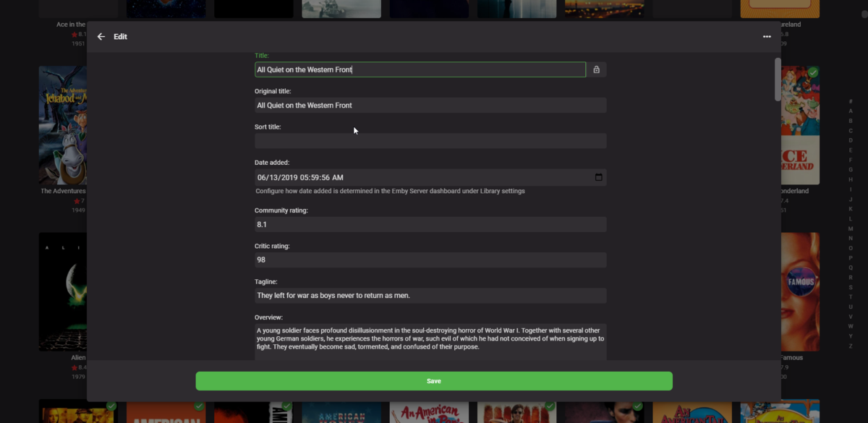Jump to letter C in alphabet index
The image size is (868, 423).
pyautogui.click(x=851, y=130)
